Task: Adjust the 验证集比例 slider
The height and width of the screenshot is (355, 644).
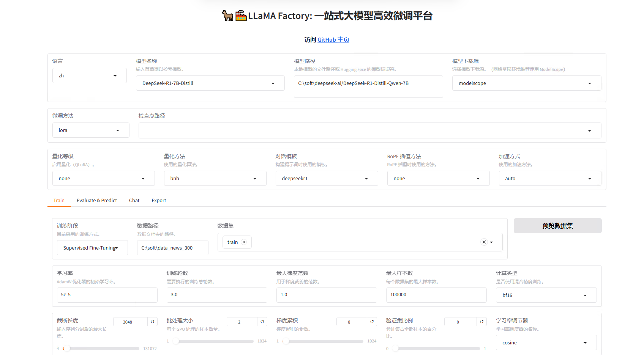Action: tap(436, 348)
